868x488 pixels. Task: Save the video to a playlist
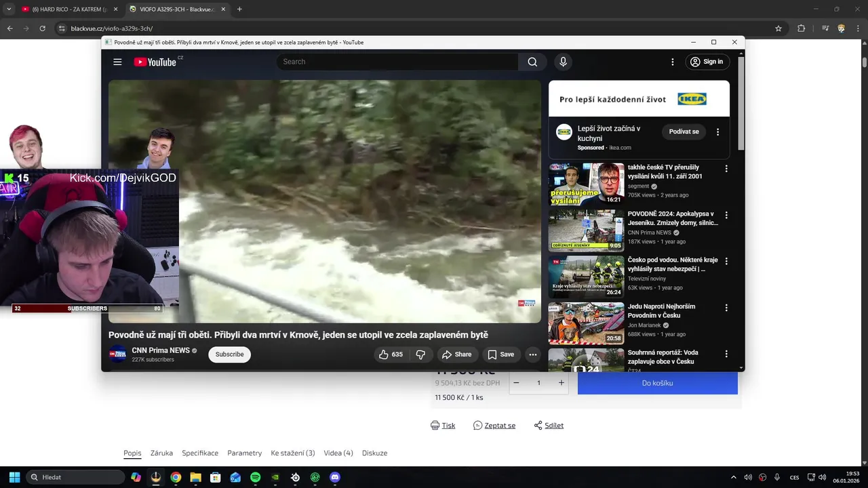pyautogui.click(x=500, y=354)
